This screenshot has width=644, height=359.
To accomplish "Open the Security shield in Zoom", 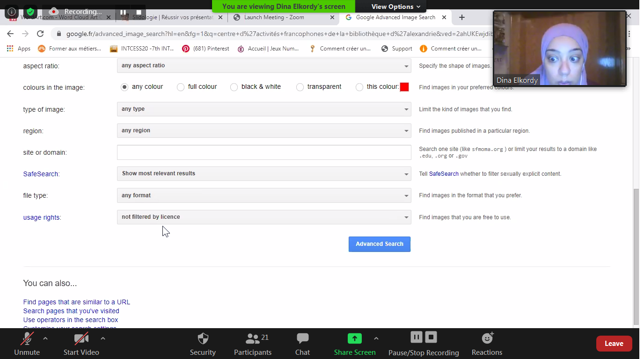I will click(203, 339).
